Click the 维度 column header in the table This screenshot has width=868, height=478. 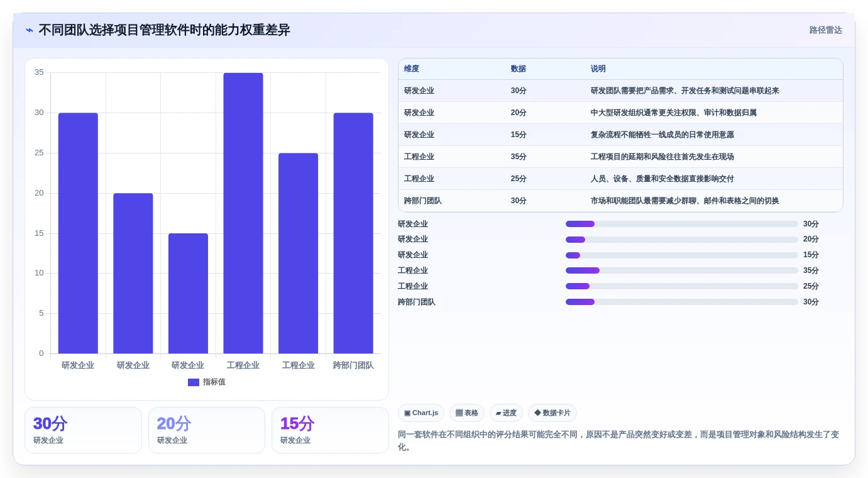[412, 69]
